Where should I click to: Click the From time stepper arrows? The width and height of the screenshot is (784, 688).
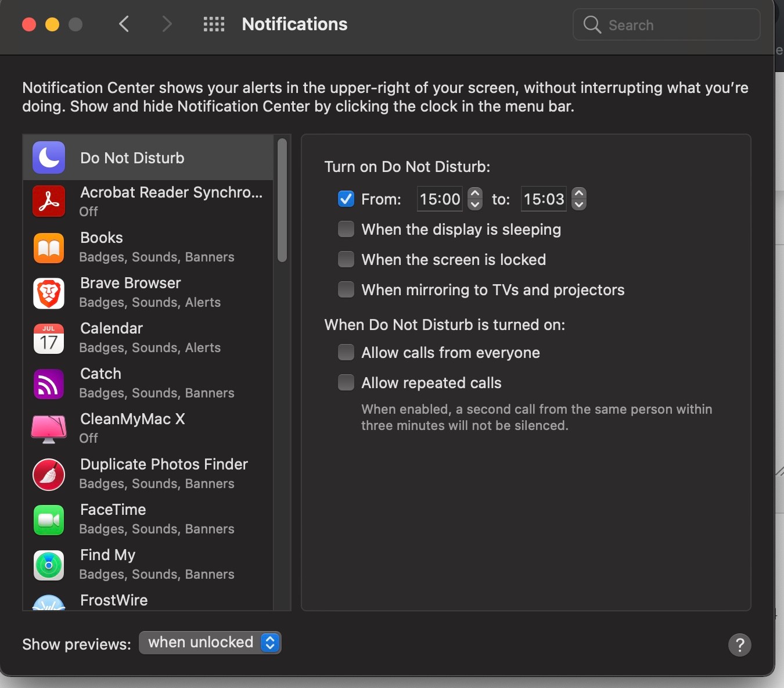click(475, 199)
